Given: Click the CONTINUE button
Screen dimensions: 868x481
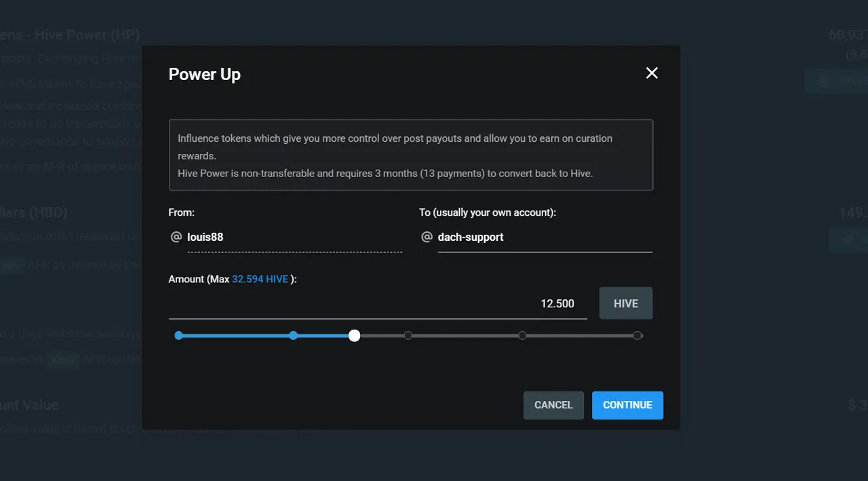Looking at the screenshot, I should point(627,405).
